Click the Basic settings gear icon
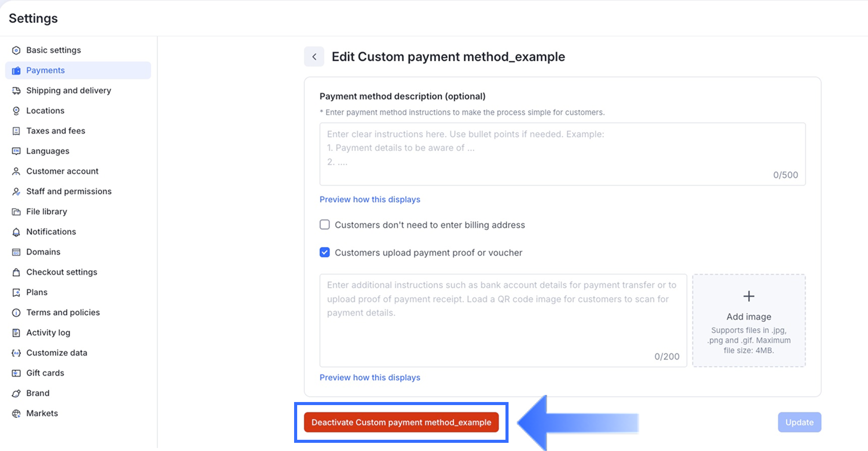868x451 pixels. tap(16, 51)
